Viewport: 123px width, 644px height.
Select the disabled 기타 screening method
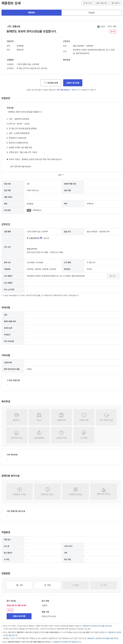pos(103,585)
